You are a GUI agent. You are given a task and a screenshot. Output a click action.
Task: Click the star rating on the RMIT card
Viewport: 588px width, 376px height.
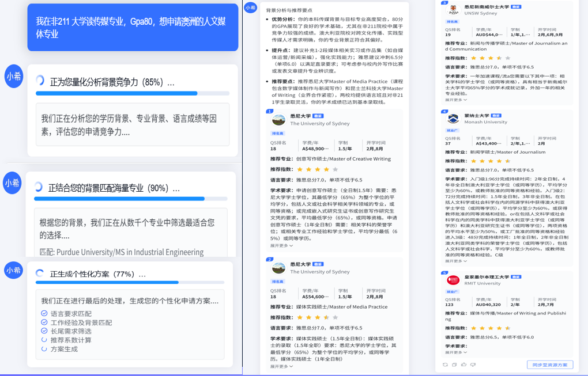[491, 328]
